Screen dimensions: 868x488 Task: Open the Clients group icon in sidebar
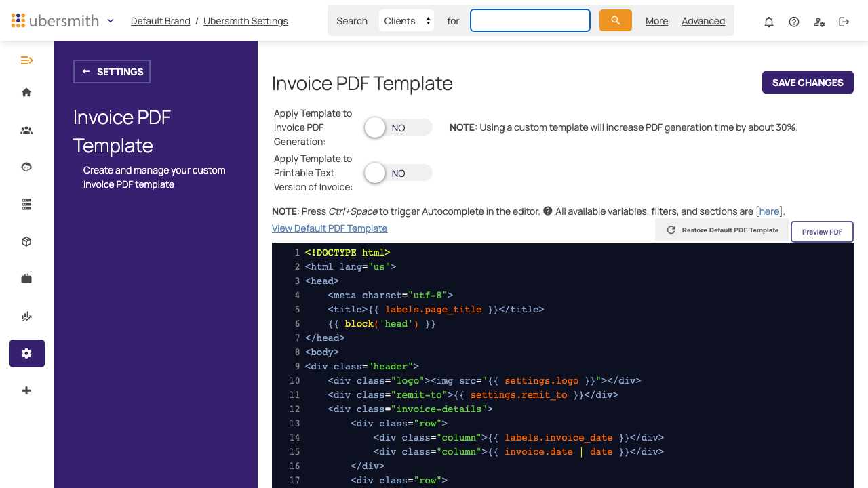point(26,130)
